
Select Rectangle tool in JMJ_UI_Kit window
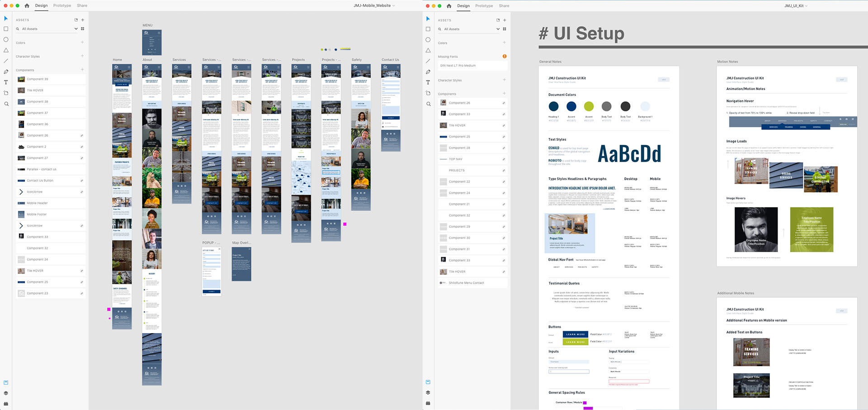[428, 29]
